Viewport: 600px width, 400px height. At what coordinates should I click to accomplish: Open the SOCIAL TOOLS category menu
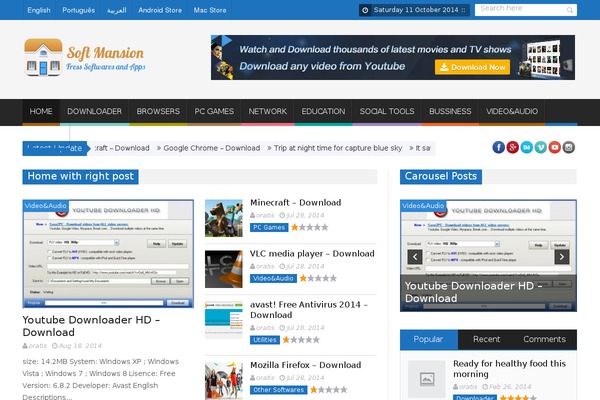387,111
